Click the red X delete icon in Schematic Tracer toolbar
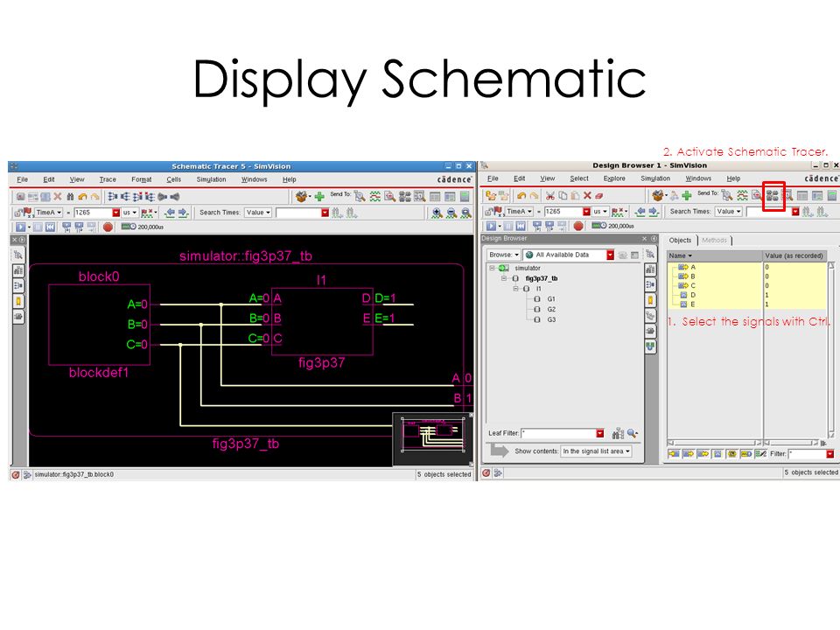Image resolution: width=840 pixels, height=630 pixels. tap(58, 197)
